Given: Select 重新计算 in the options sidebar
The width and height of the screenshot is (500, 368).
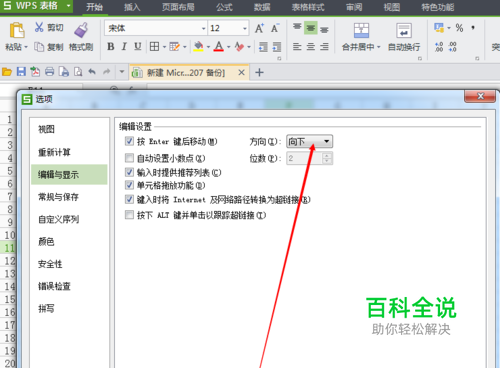Looking at the screenshot, I should tap(54, 152).
